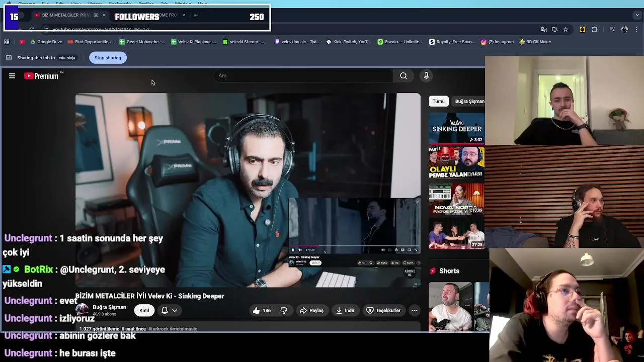Click the #turkrock hashtag
Image resolution: width=644 pixels, height=362 pixels.
(158, 329)
